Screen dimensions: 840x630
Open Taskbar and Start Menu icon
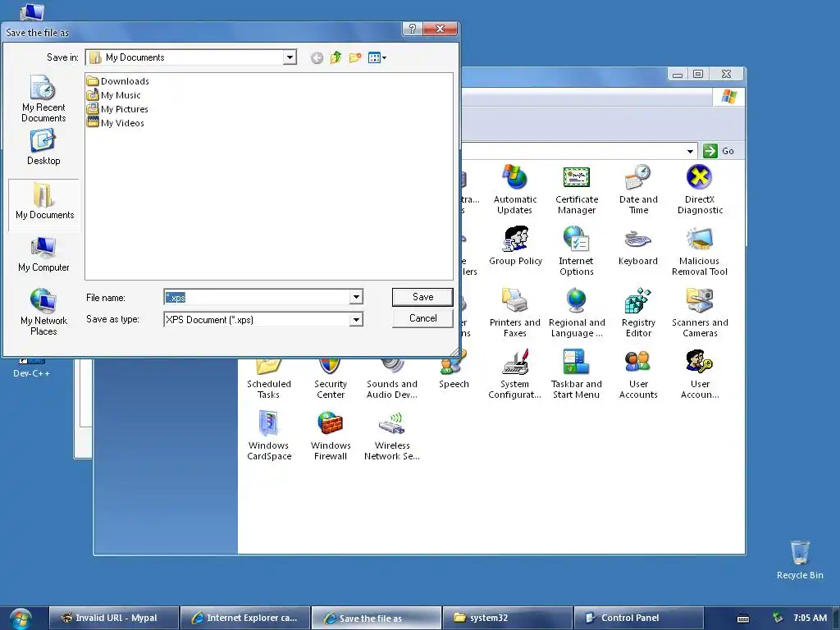coord(577,374)
